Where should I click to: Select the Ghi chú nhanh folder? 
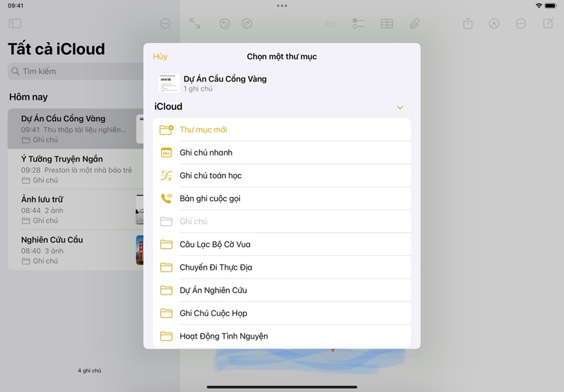[x=206, y=153]
